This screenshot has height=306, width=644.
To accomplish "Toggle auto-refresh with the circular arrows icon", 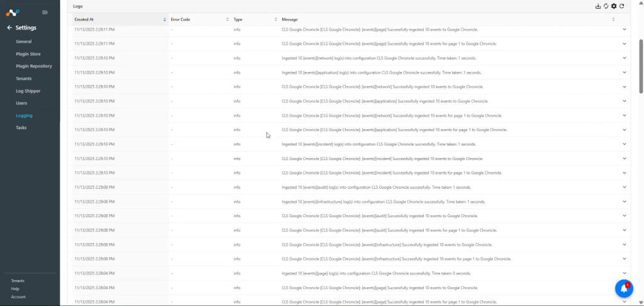I will pos(606,6).
